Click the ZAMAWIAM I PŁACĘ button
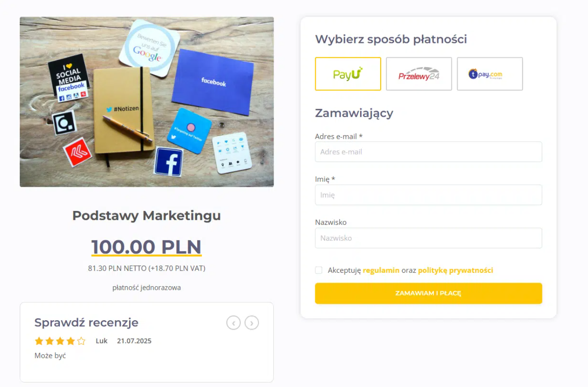The width and height of the screenshot is (588, 387). tap(429, 293)
